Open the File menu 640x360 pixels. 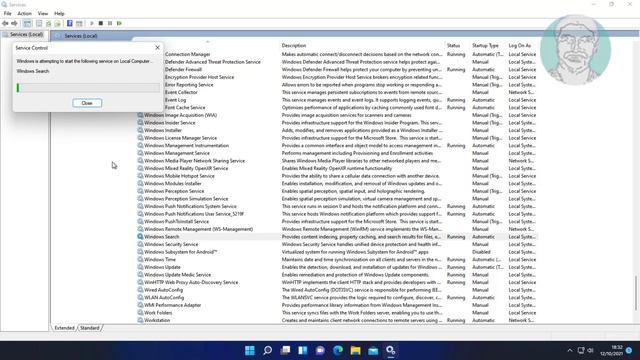tap(8, 13)
